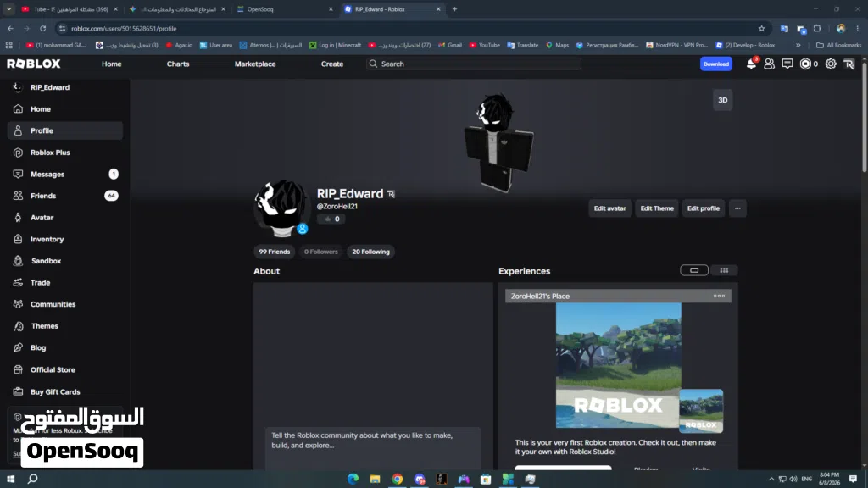The width and height of the screenshot is (868, 488).
Task: Open the friends icon in top bar
Action: click(x=769, y=64)
